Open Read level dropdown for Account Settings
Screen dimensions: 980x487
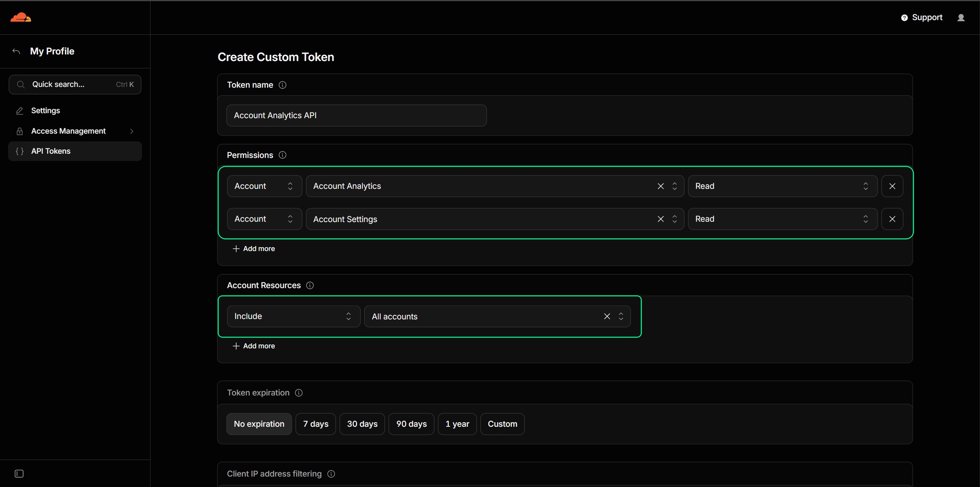point(782,219)
